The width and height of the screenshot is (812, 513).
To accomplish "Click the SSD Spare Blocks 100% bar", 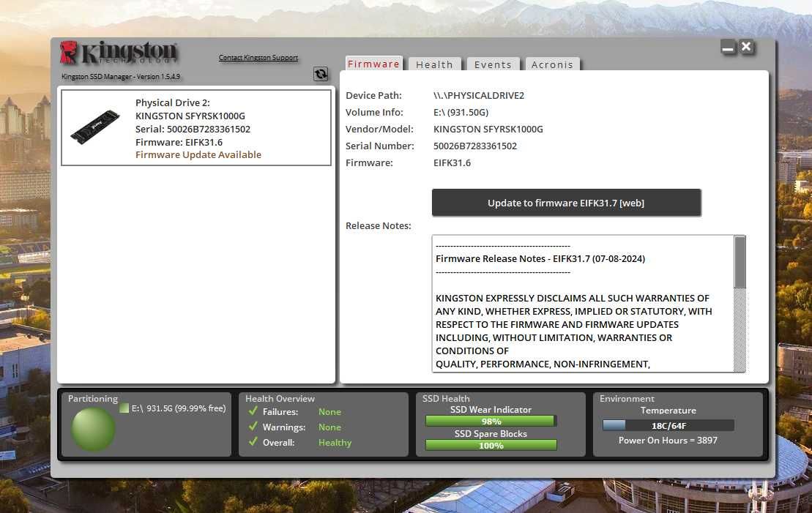I will (491, 445).
